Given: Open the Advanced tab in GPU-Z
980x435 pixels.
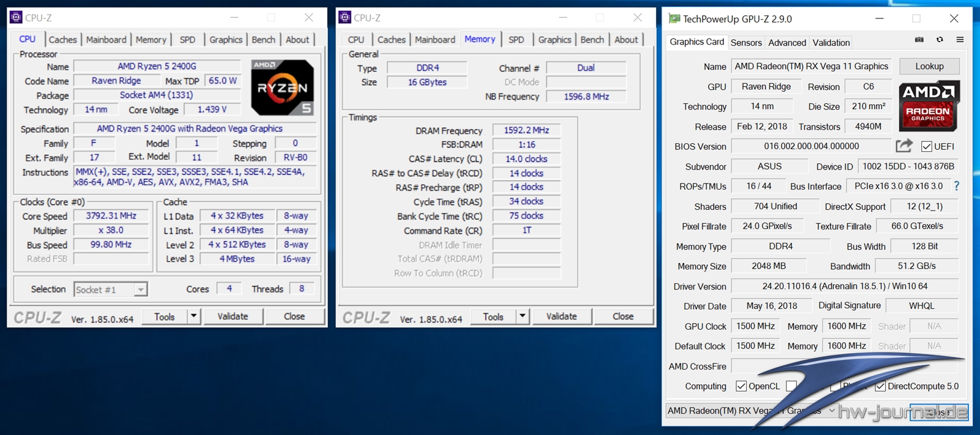Looking at the screenshot, I should [x=787, y=43].
